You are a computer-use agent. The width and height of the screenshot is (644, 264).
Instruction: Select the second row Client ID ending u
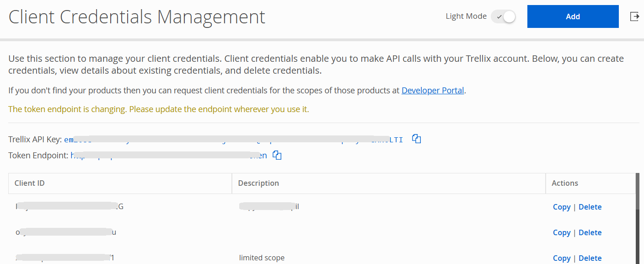pos(66,232)
